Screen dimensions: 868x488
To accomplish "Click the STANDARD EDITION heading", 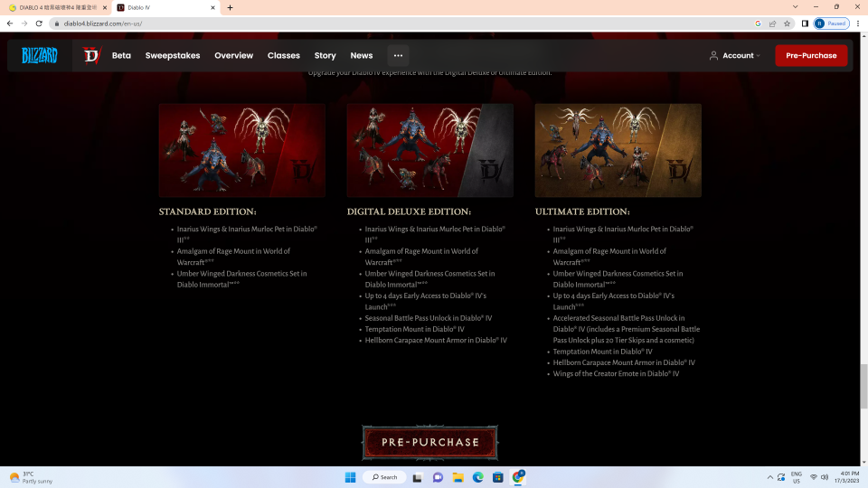I will click(208, 211).
